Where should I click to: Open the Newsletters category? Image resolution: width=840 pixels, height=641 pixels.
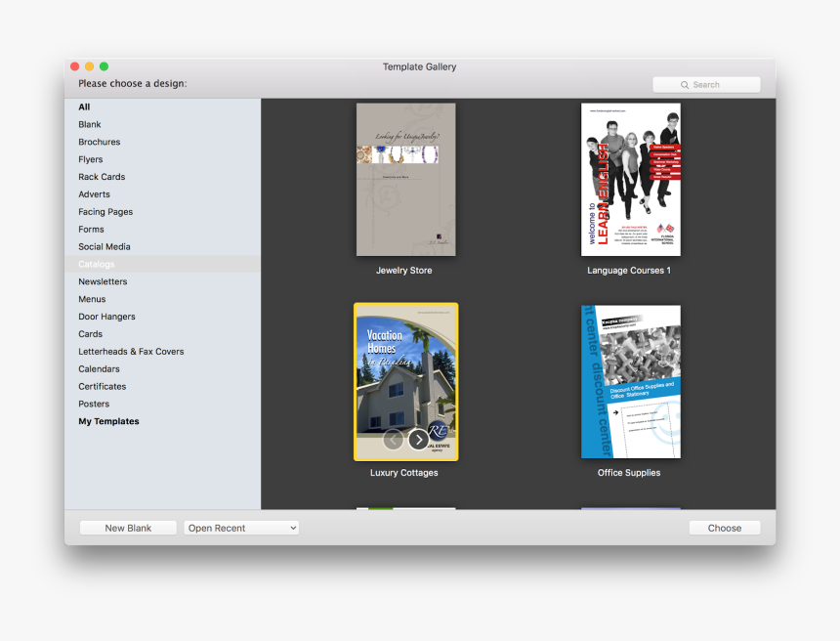pyautogui.click(x=103, y=281)
